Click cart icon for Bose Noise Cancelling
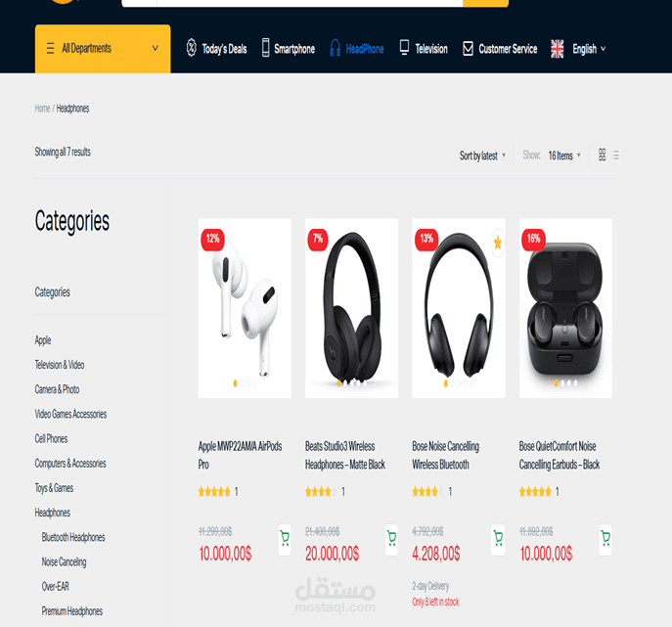672x627 pixels. [x=498, y=540]
